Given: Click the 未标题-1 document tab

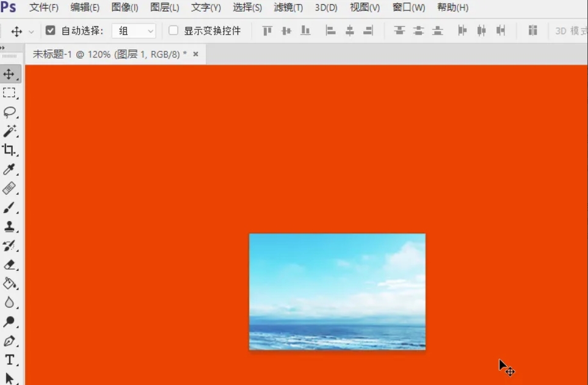Looking at the screenshot, I should (x=110, y=54).
